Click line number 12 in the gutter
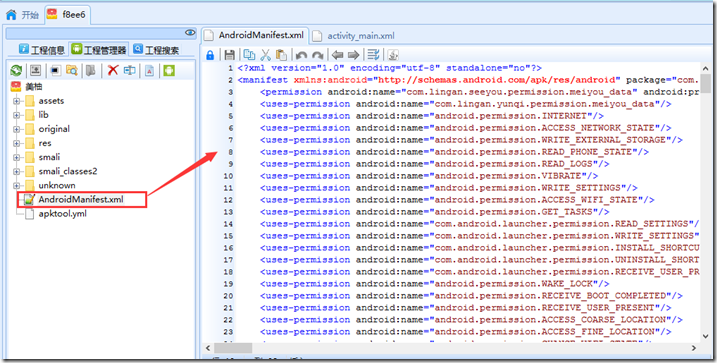This screenshot has width=717, height=363. point(228,200)
